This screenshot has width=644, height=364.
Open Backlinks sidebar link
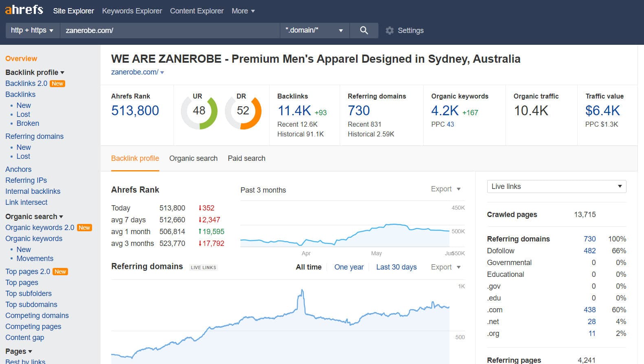20,94
